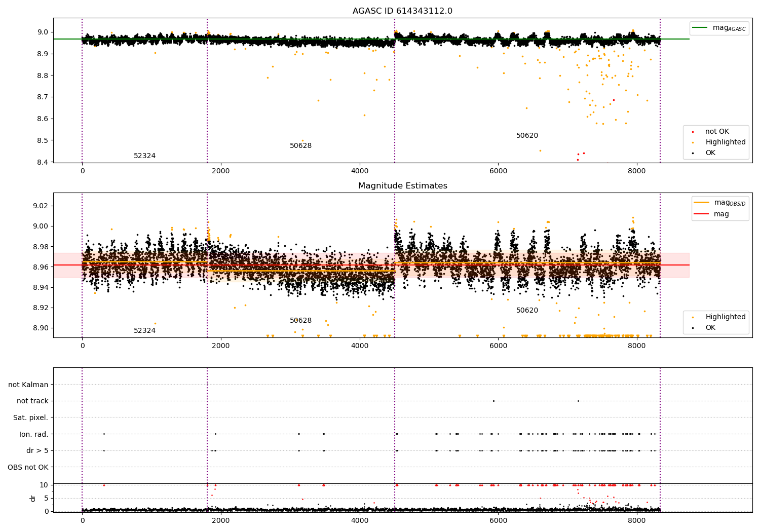Click the "not Kalman" row label
This screenshot has height=532, width=760.
click(x=28, y=385)
